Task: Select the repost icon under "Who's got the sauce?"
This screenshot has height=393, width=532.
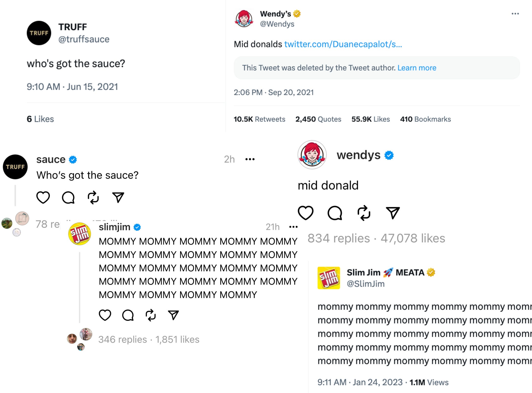Action: (94, 197)
